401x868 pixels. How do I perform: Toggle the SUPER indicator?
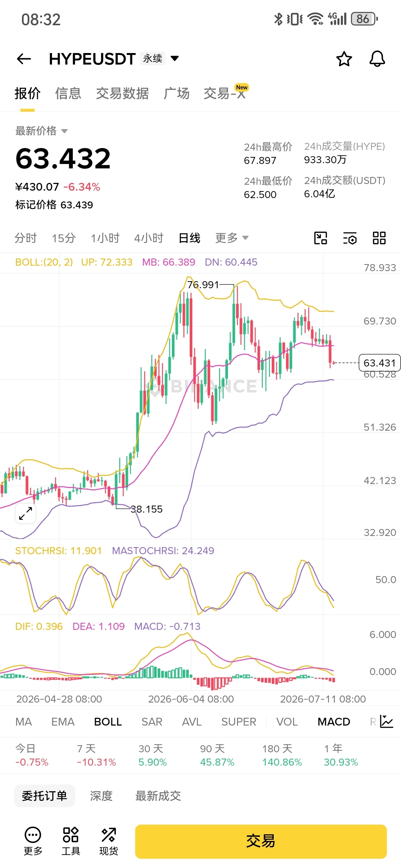pos(239,721)
